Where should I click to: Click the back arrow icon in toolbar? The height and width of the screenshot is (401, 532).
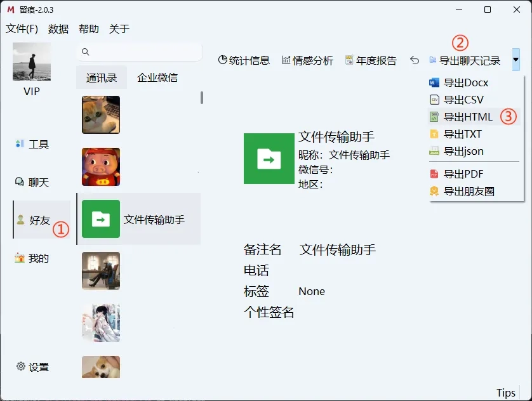pos(415,60)
